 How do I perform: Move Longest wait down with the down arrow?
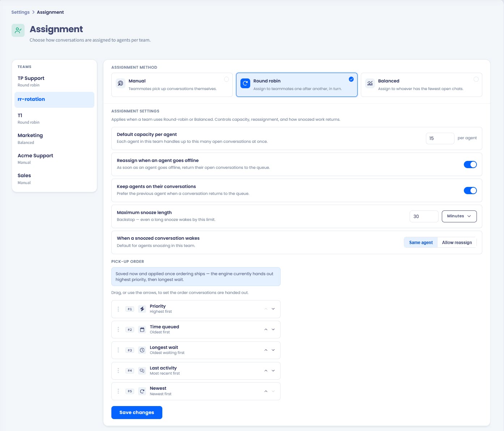(273, 350)
